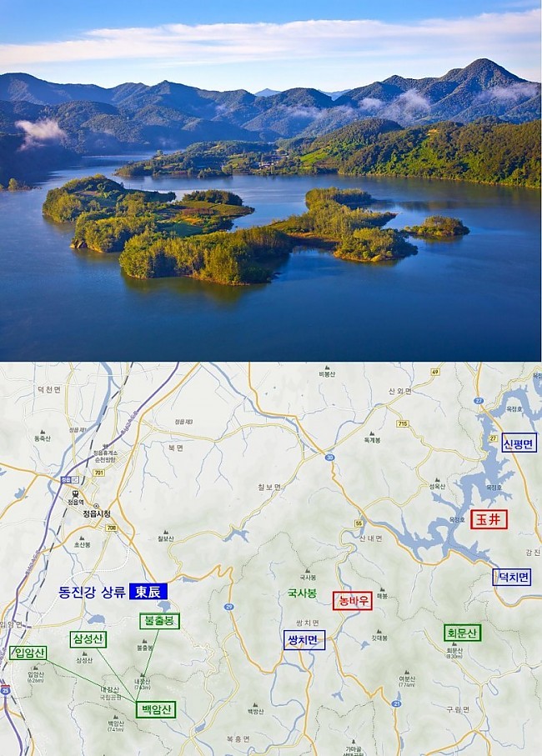The height and width of the screenshot is (756, 542).
Task: Open the lake island aerial photo
Action: [270, 180]
